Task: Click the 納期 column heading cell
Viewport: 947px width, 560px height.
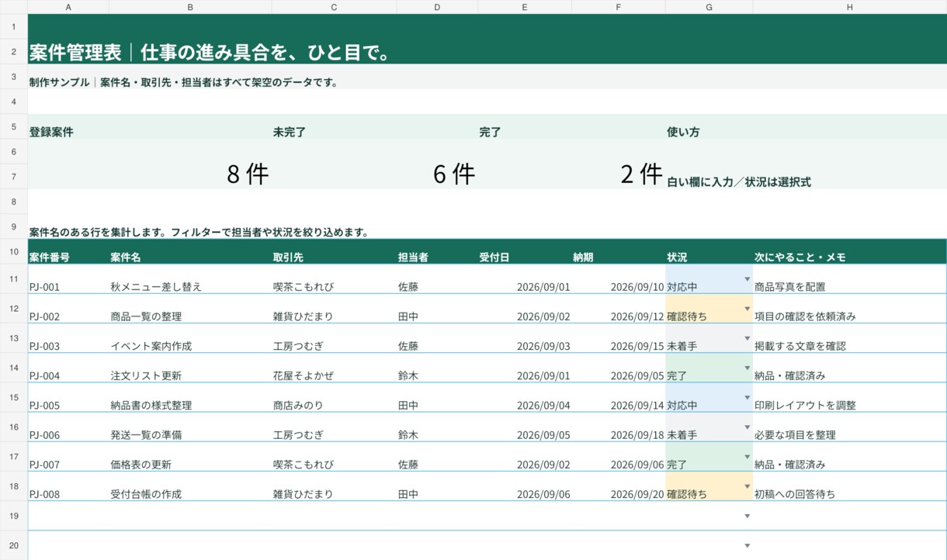Action: 619,252
